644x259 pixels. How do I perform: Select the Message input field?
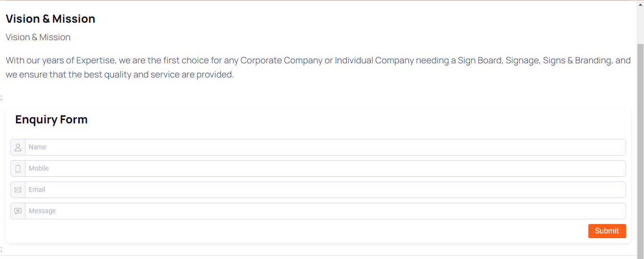tap(325, 211)
